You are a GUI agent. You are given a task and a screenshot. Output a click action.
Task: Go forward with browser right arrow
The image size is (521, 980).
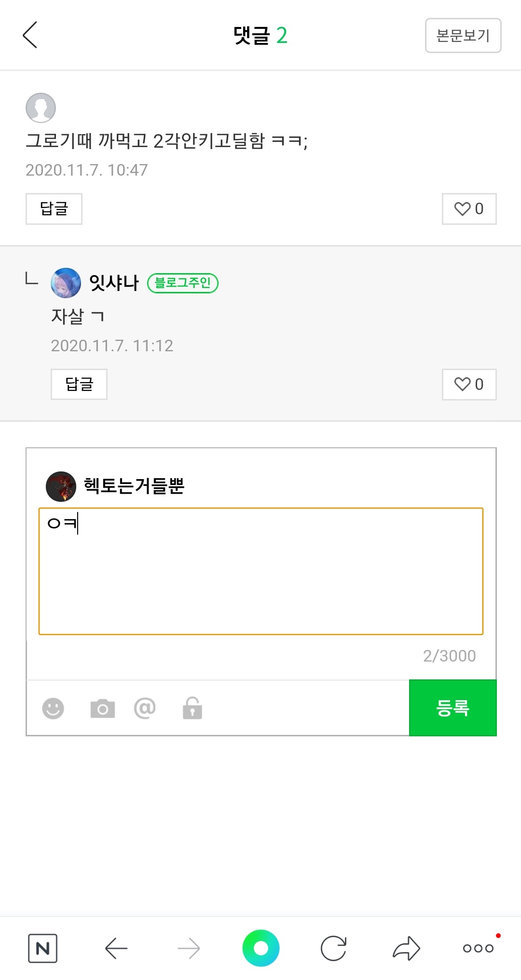tap(189, 948)
